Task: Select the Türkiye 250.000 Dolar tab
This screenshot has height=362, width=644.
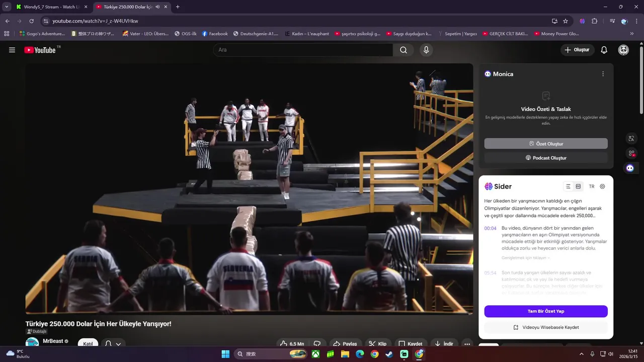Action: (131, 7)
